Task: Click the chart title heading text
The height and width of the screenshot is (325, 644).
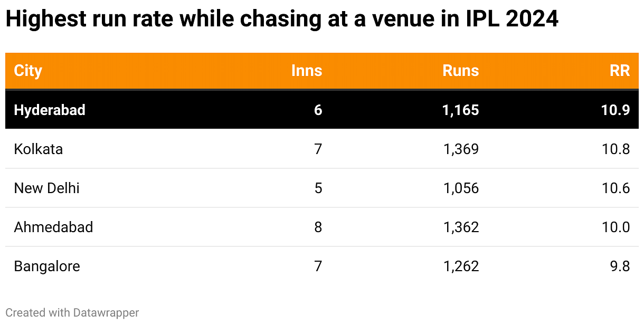Action: coord(282,20)
